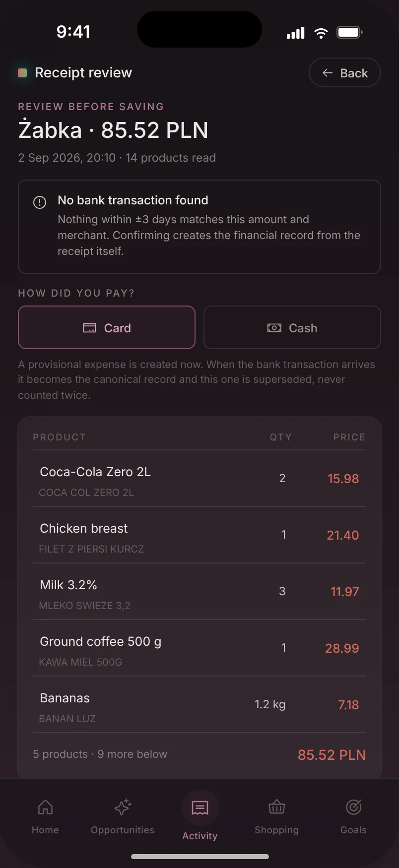Select the Bananas 1.2 kg row

click(199, 705)
